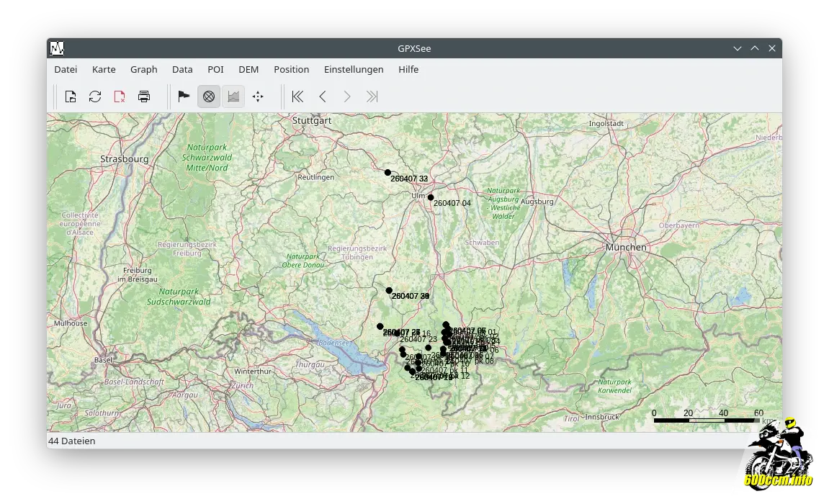Image resolution: width=829 pixels, height=504 pixels.
Task: Toggle POI display with the flag icon
Action: point(184,96)
